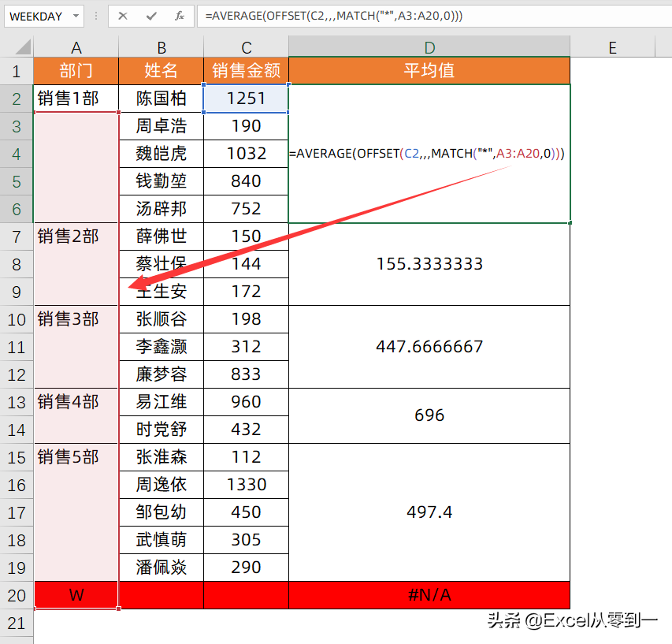The width and height of the screenshot is (672, 644).
Task: Click the Select All corner triangle
Action: 23,47
